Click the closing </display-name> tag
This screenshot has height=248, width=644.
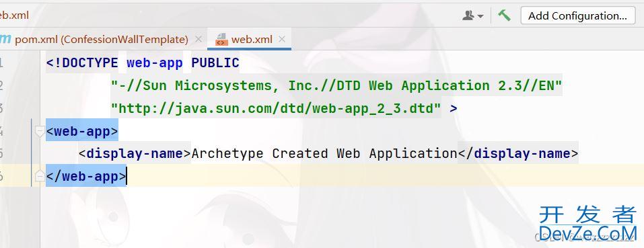(518, 154)
